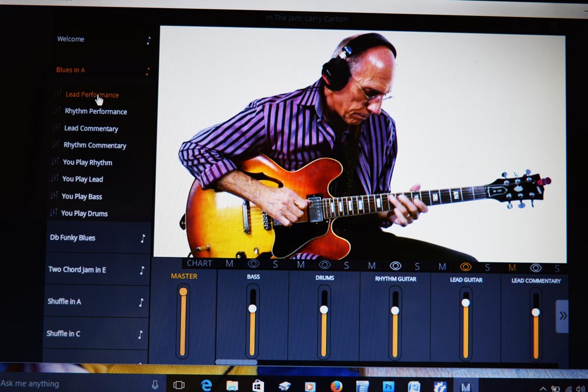This screenshot has width=588, height=392.
Task: Click the music note icon beside Two Chord Jam in E
Action: click(142, 270)
